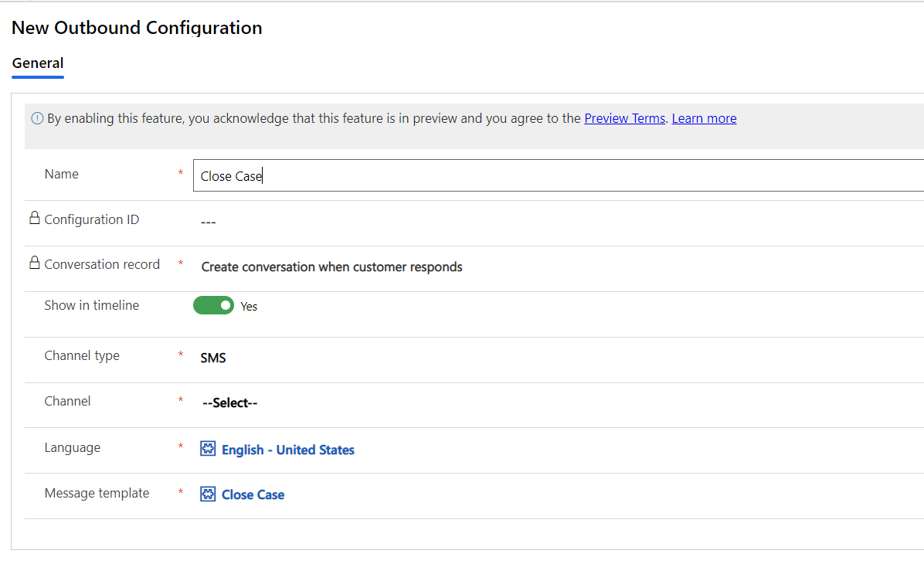
Task: Click the lock icon beside Configuration ID
Action: [34, 219]
